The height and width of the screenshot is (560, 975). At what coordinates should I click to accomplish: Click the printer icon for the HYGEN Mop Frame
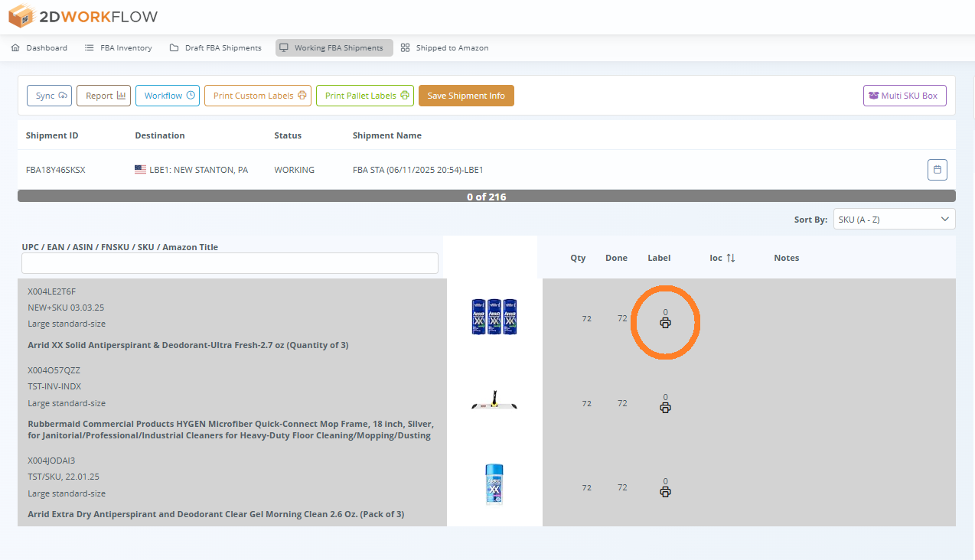[x=665, y=407]
